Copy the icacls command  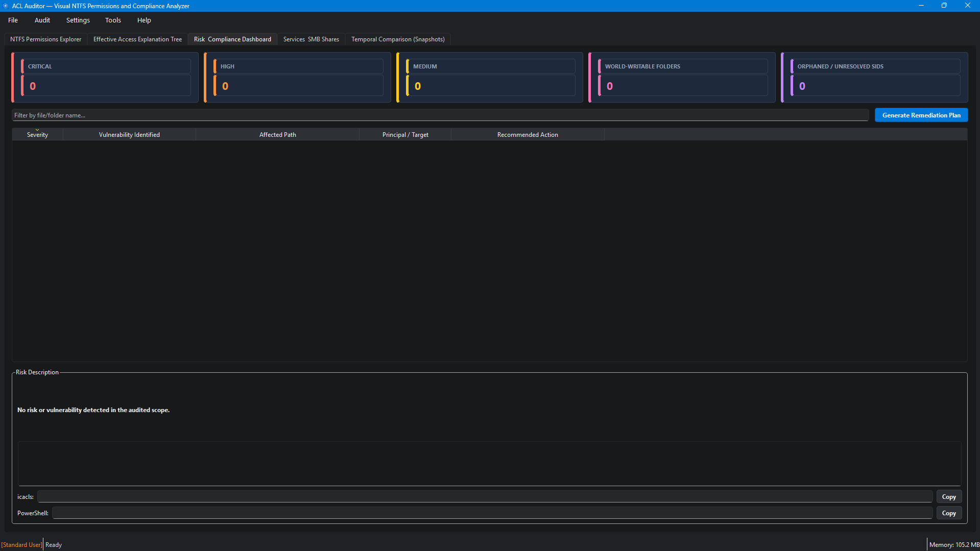click(949, 497)
